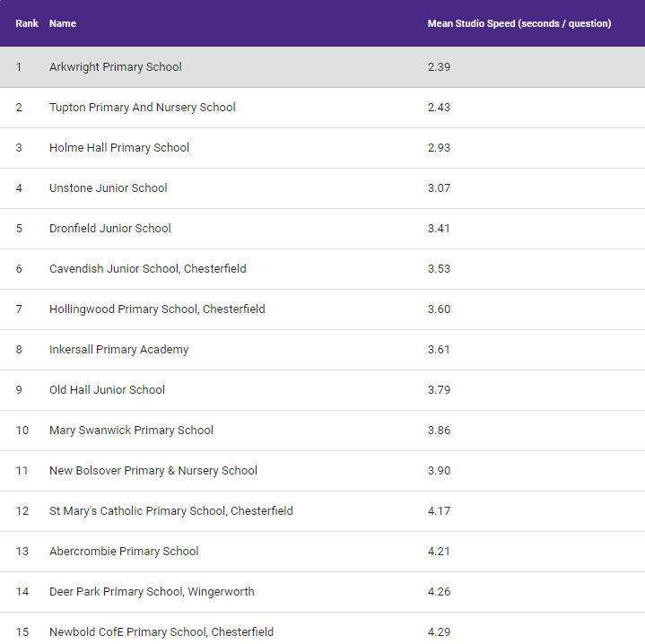Click Mary Swanwick Primary School

point(131,430)
